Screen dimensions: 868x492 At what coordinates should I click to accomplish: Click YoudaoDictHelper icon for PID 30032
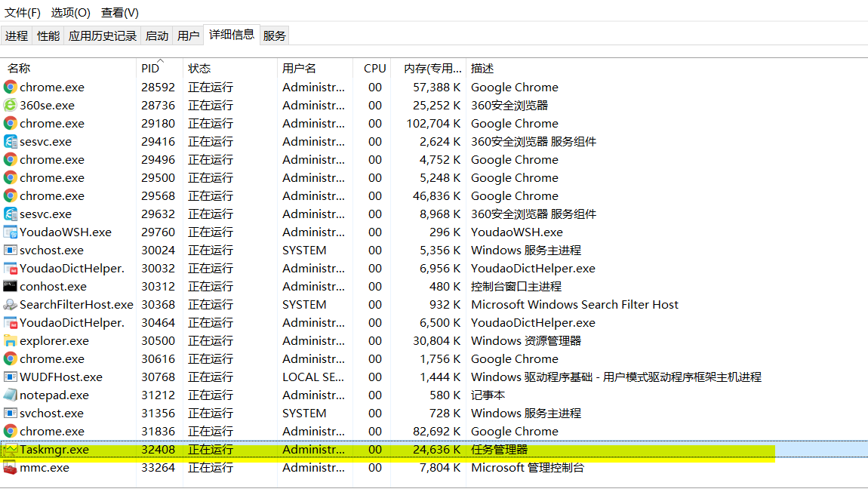coord(10,269)
